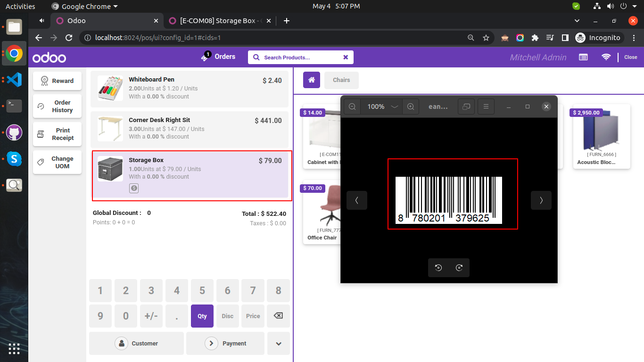The image size is (644, 362).
Task: Toggle the +/- sign key
Action: click(x=151, y=316)
